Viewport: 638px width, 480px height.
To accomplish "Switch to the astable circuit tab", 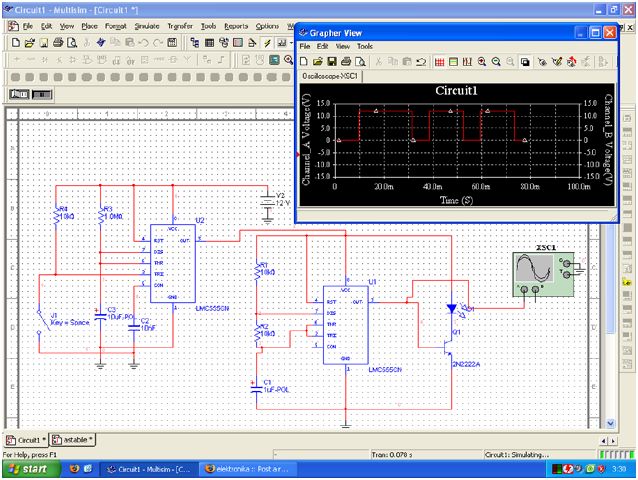I will coord(73,439).
